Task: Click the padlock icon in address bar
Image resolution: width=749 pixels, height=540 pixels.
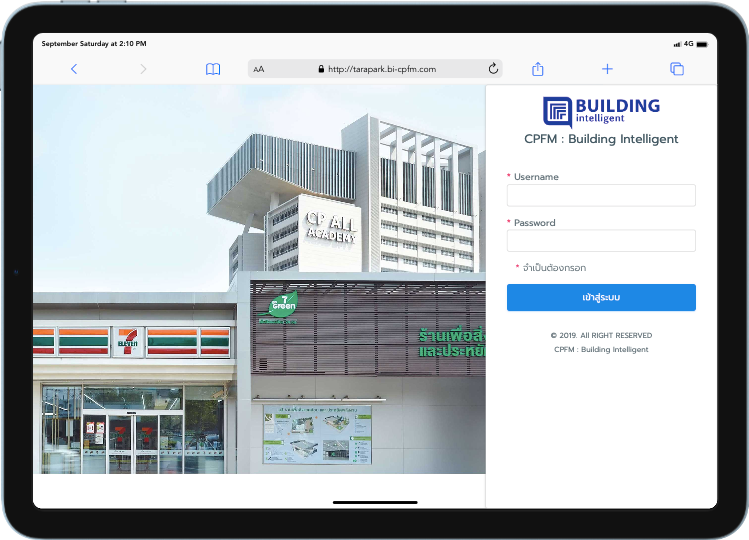Action: pyautogui.click(x=321, y=69)
